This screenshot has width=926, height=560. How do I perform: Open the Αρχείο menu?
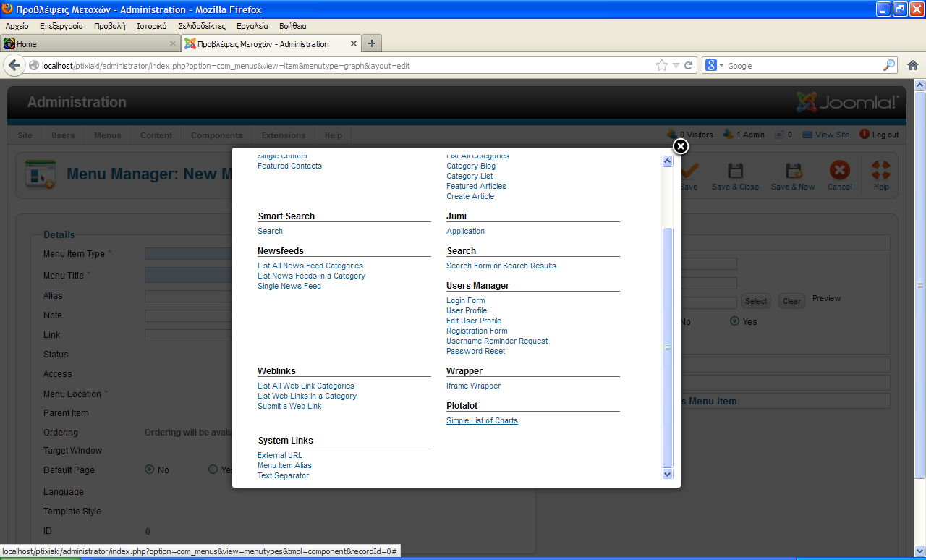(17, 26)
